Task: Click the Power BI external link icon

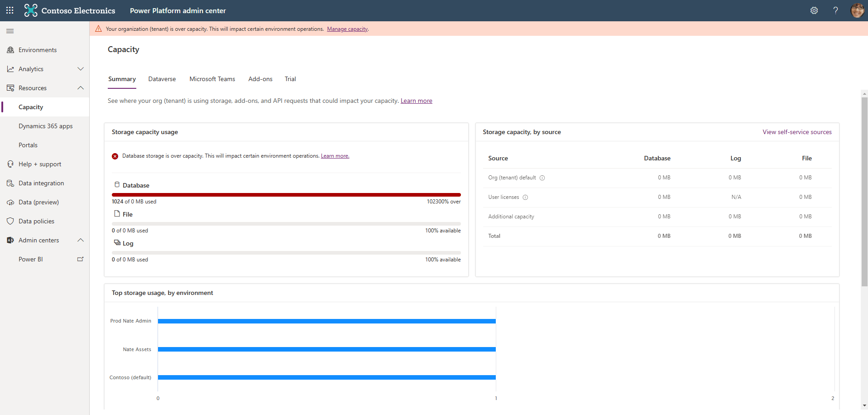Action: pos(81,259)
